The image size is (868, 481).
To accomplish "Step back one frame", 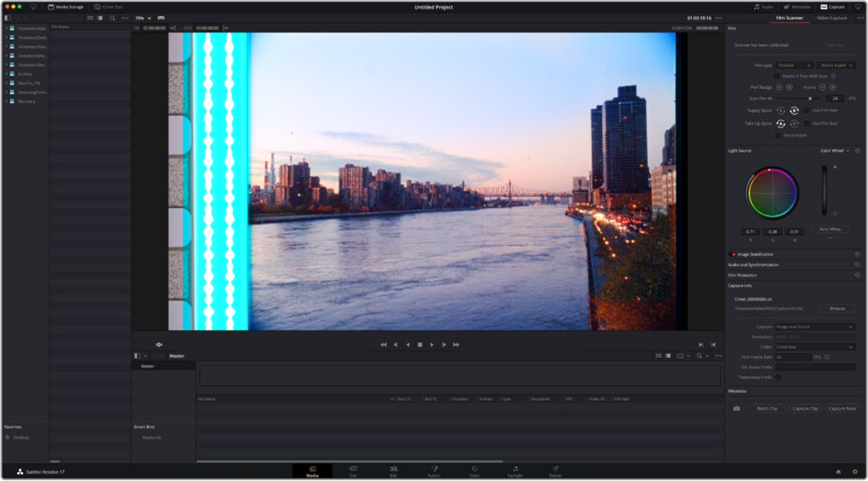I will 396,345.
